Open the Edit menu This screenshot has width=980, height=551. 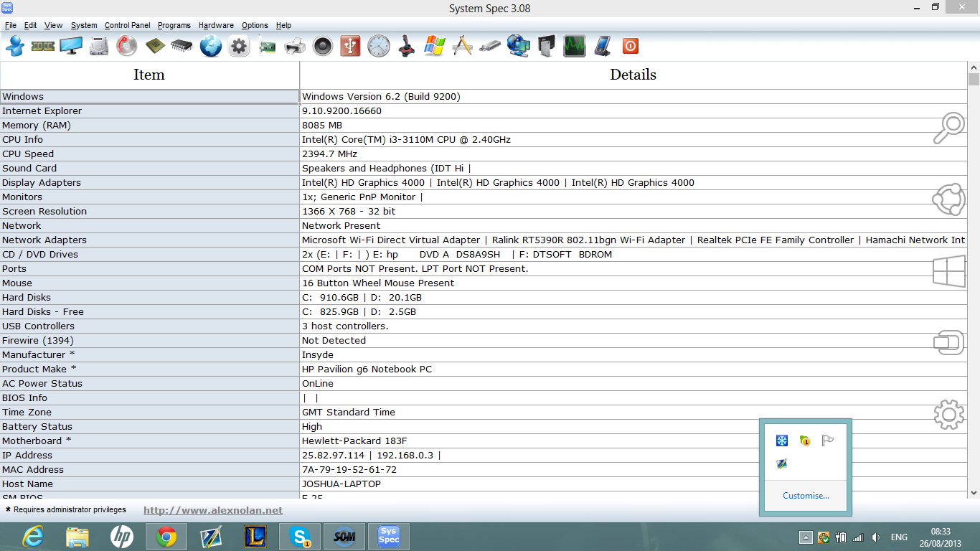(30, 25)
